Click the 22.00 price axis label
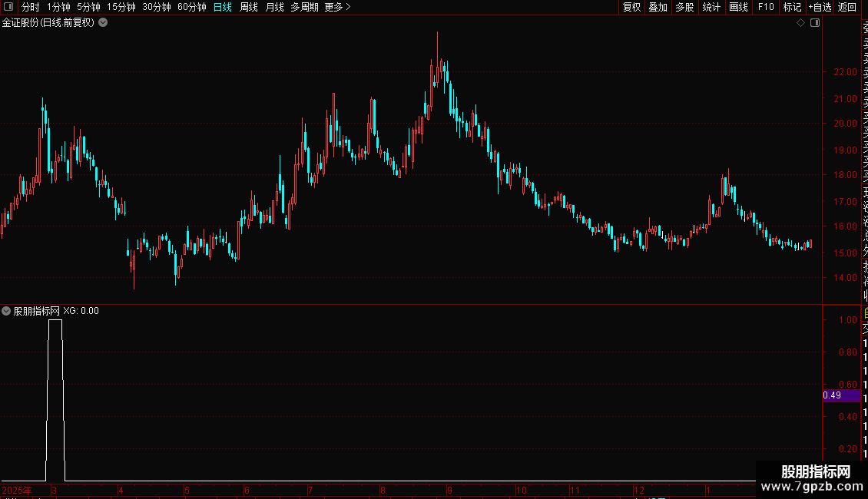Viewport: 868px width, 499px height. (845, 72)
